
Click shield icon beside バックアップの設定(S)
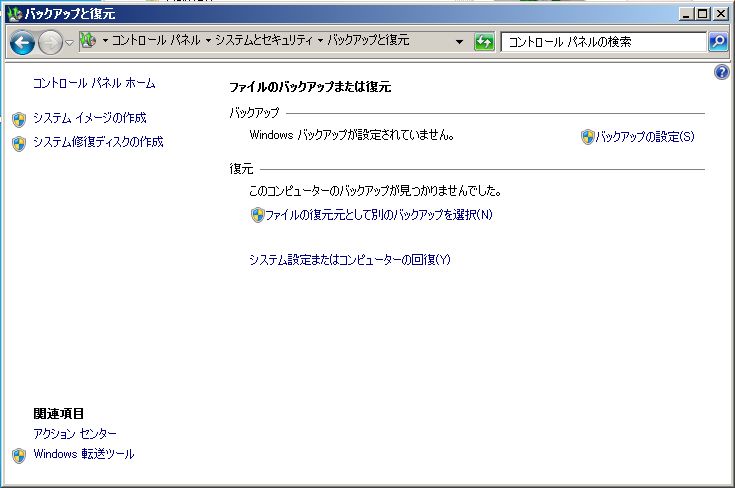coord(587,137)
